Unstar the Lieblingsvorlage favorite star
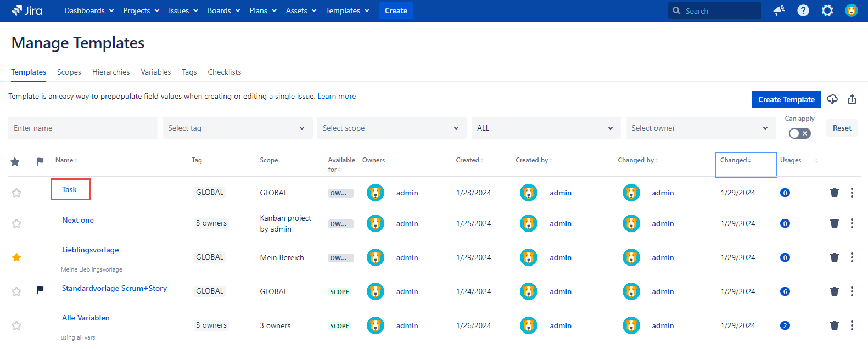The width and height of the screenshot is (868, 349). 16,257
